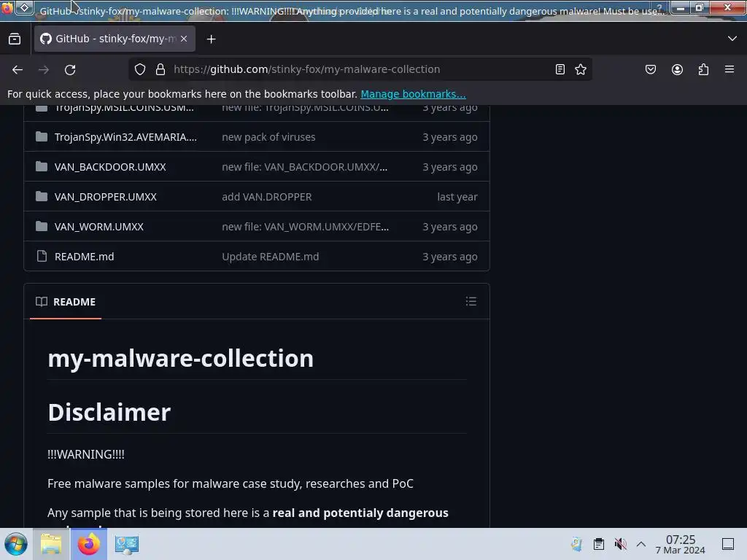Click folder icon beside VAN_WORM.UMXX

pos(42,227)
